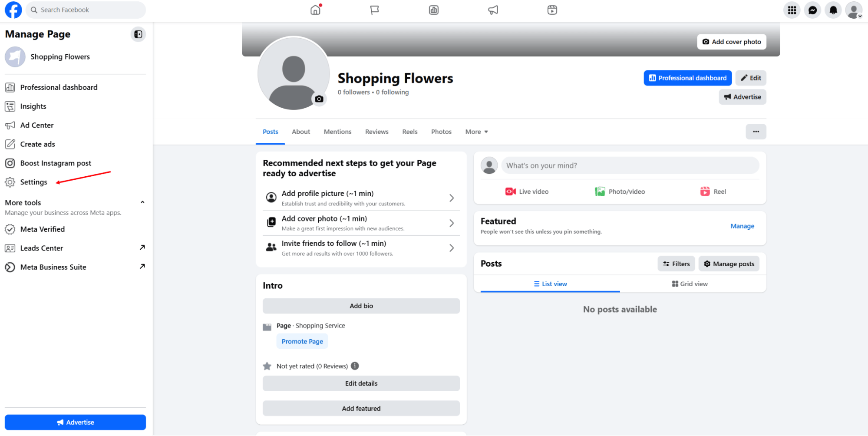Open Facebook notifications bell
The height and width of the screenshot is (436, 868).
(832, 10)
